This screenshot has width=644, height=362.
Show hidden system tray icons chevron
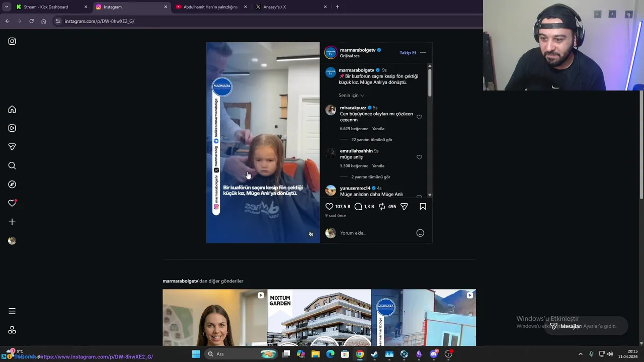point(580,354)
